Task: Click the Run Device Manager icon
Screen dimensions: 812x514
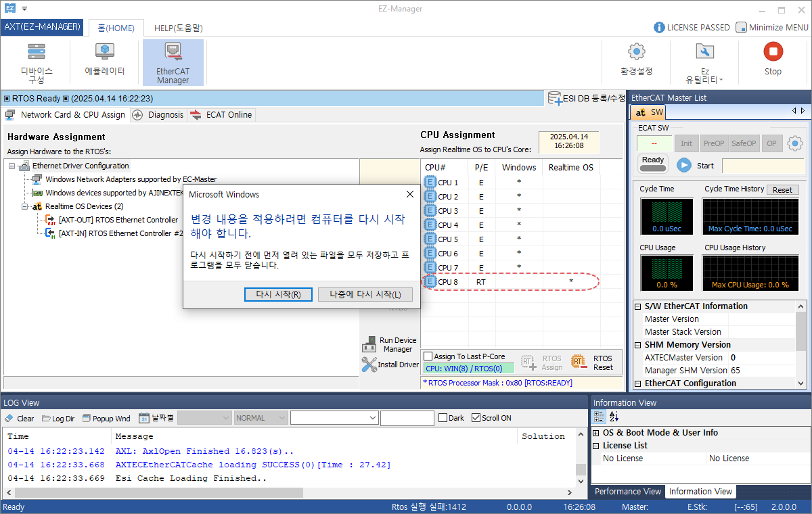Action: 369,344
